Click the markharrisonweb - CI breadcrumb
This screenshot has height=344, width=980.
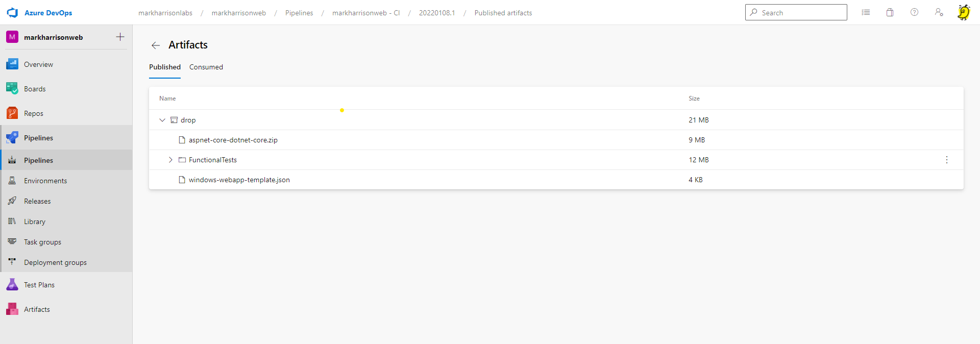365,13
